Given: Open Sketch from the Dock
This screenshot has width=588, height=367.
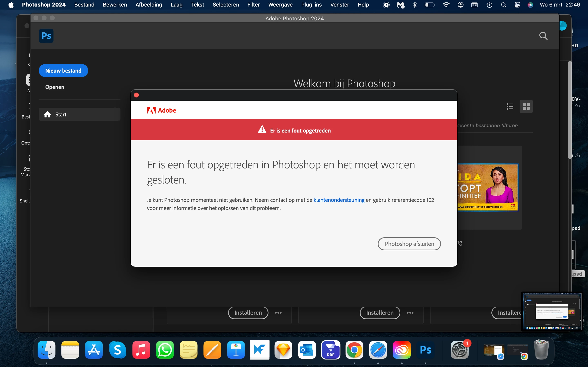Looking at the screenshot, I should pos(283,350).
